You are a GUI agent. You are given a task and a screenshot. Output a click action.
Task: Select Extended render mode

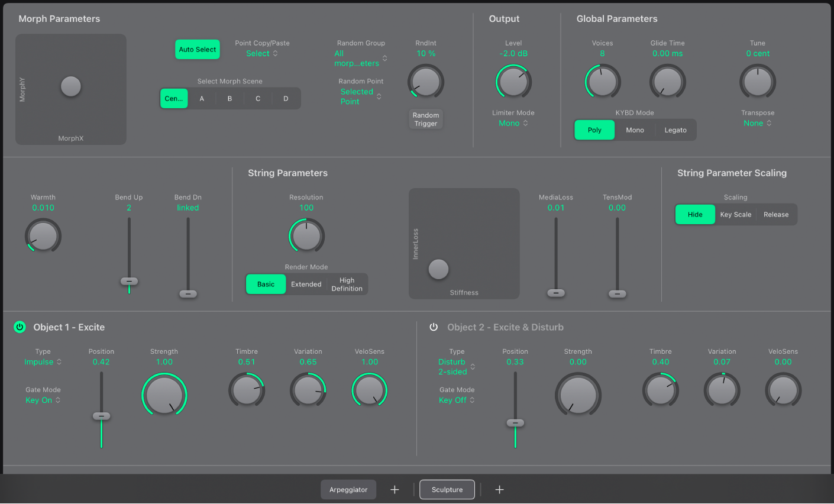coord(306,285)
